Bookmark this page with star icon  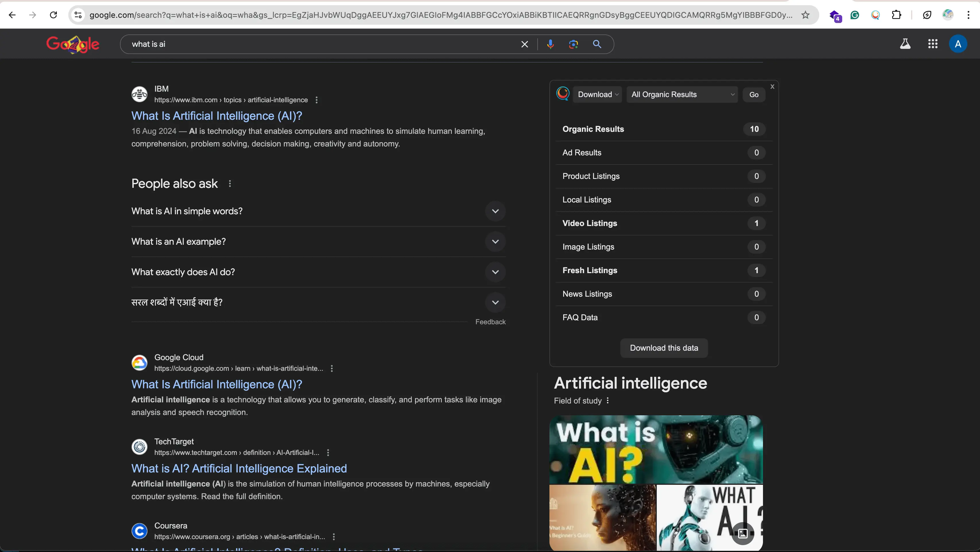tap(805, 15)
